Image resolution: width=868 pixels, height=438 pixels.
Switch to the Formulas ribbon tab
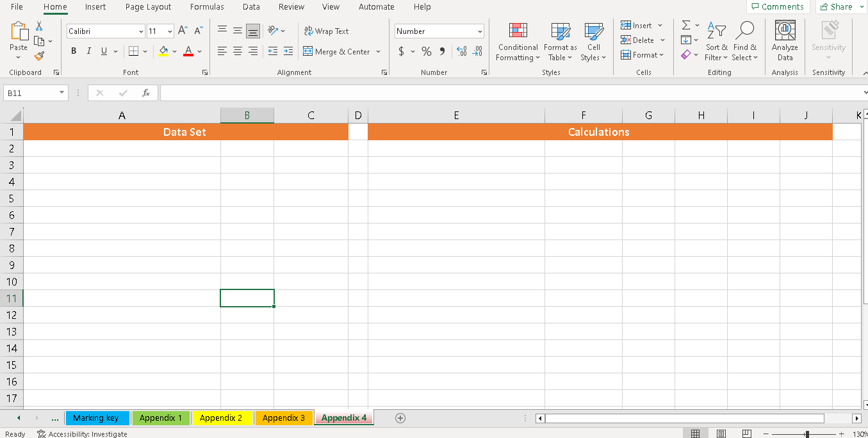pyautogui.click(x=206, y=7)
